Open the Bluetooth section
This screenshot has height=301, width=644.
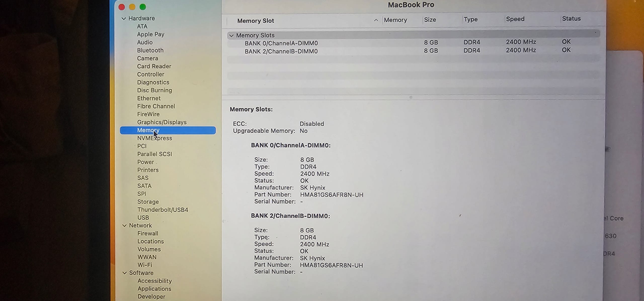tap(150, 50)
